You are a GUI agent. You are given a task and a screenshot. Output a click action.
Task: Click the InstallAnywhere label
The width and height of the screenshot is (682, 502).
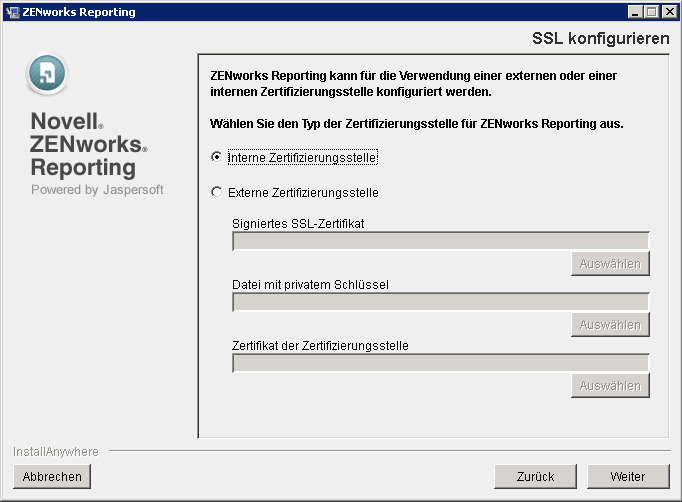pos(56,451)
